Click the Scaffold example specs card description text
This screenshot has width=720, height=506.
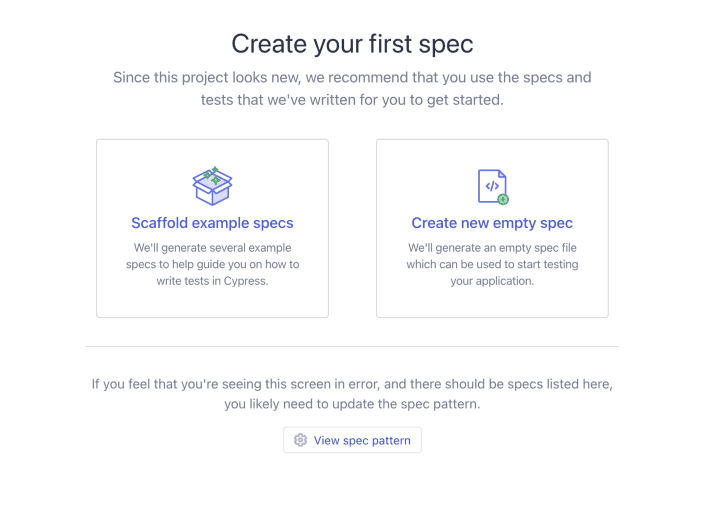[x=212, y=264]
